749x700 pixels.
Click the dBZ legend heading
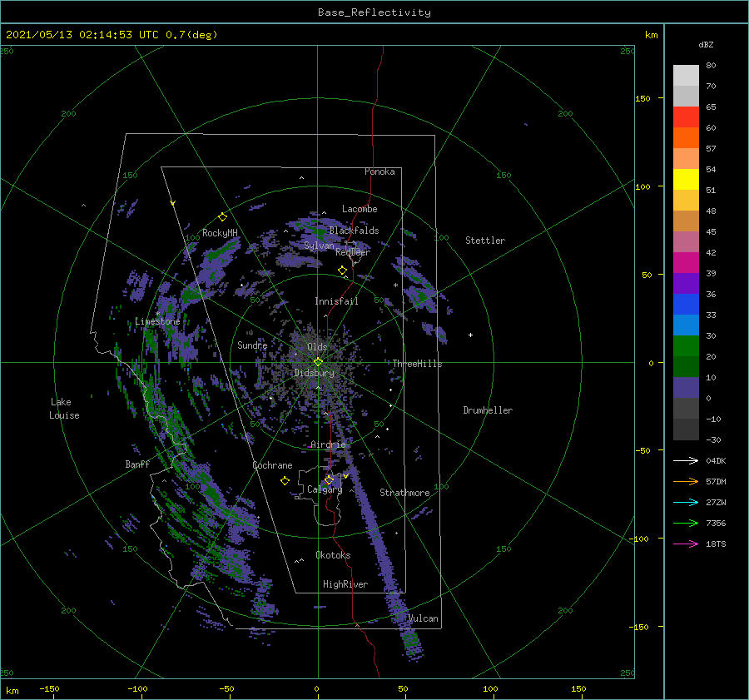(706, 44)
